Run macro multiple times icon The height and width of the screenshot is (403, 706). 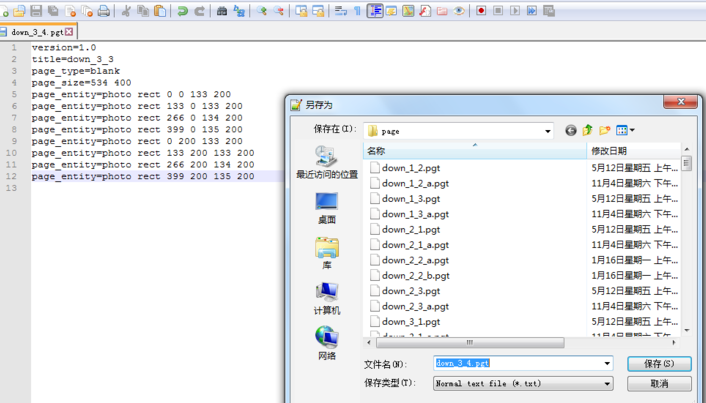pos(532,11)
